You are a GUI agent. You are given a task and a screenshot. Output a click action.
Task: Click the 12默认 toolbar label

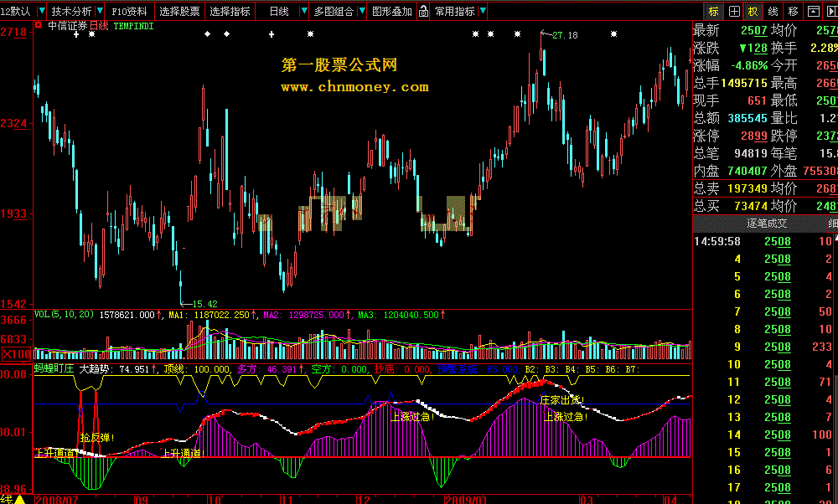click(x=16, y=11)
